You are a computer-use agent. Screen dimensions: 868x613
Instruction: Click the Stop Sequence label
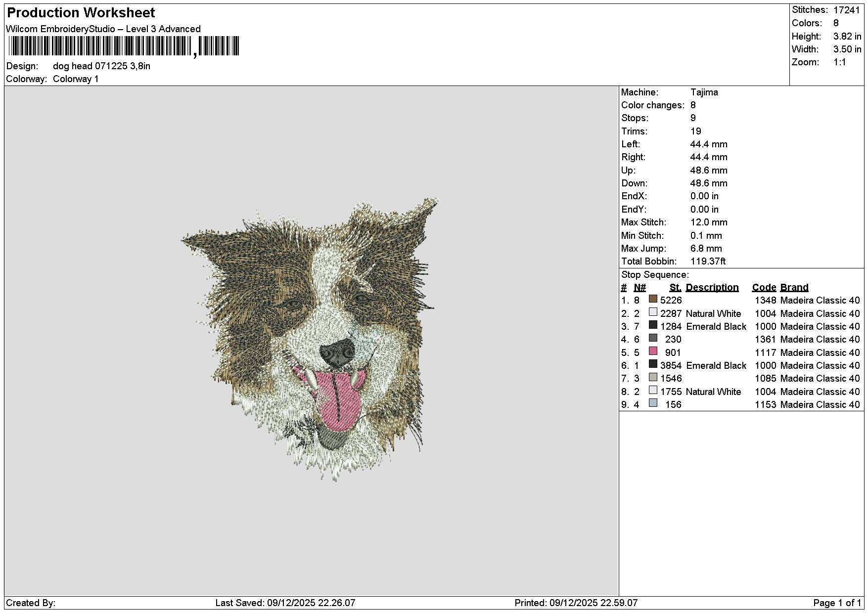click(655, 275)
